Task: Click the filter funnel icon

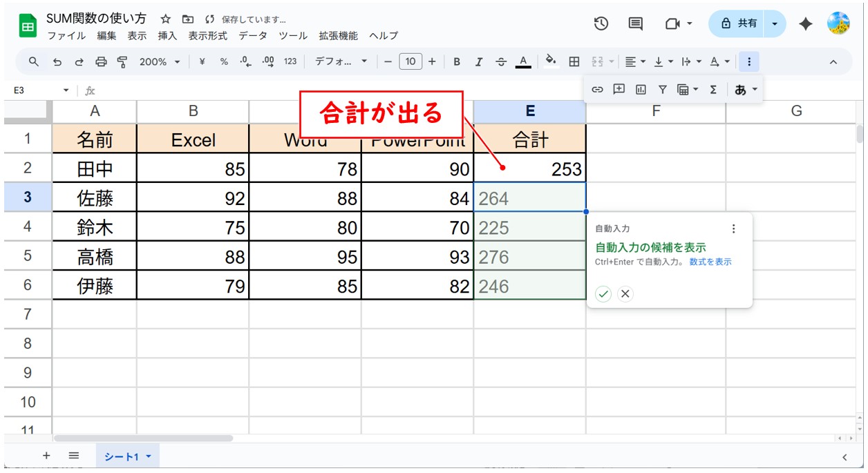Action: tap(662, 90)
